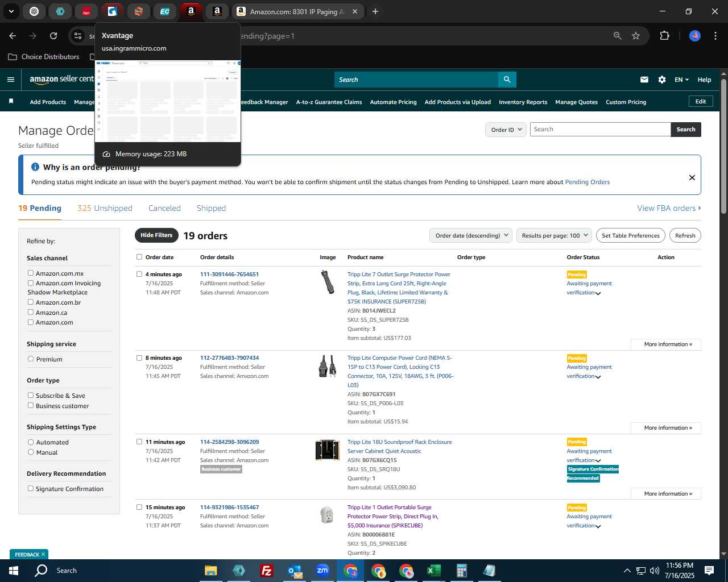Click the FEEDBACK close X
The height and width of the screenshot is (582, 728).
pyautogui.click(x=43, y=555)
